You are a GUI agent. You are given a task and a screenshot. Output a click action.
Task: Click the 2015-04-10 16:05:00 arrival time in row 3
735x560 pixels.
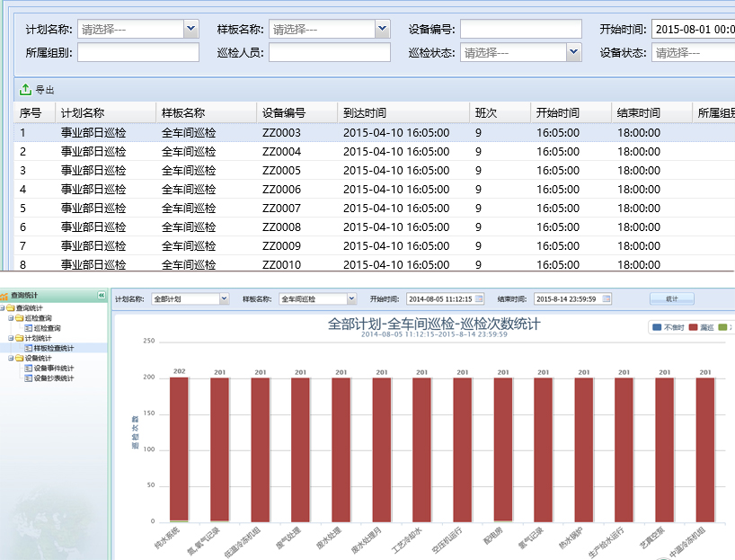[x=396, y=170]
